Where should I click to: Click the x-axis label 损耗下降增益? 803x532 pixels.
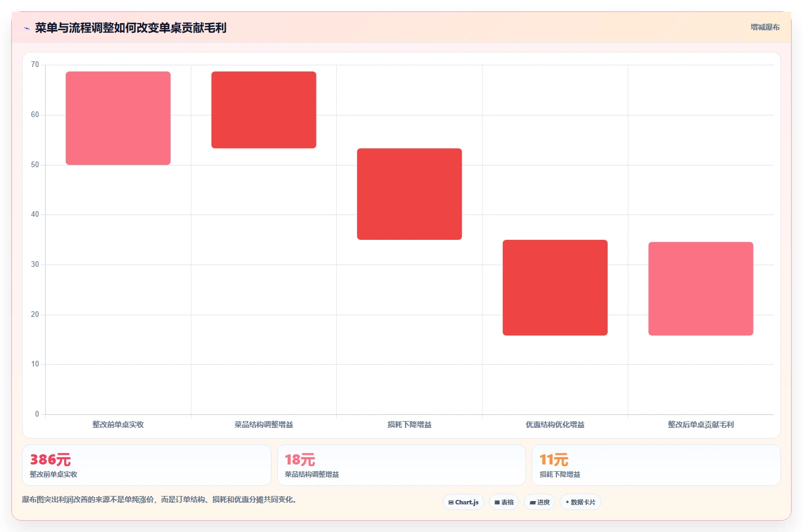[x=409, y=424]
